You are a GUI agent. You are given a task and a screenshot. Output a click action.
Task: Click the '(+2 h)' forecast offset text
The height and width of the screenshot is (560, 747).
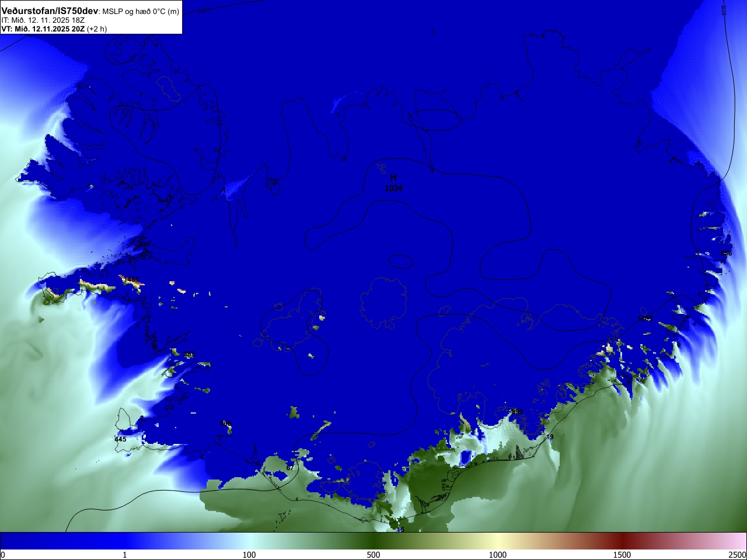97,29
